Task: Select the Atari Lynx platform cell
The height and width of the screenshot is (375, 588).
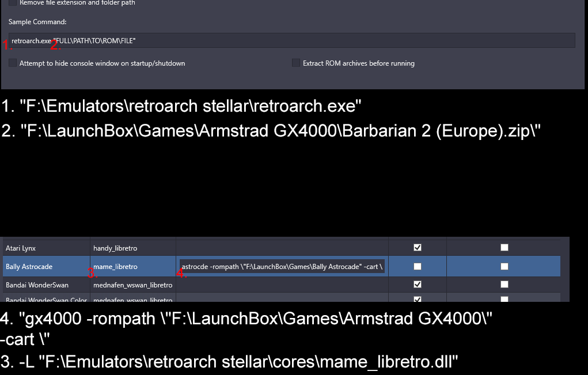Action: pyautogui.click(x=47, y=248)
